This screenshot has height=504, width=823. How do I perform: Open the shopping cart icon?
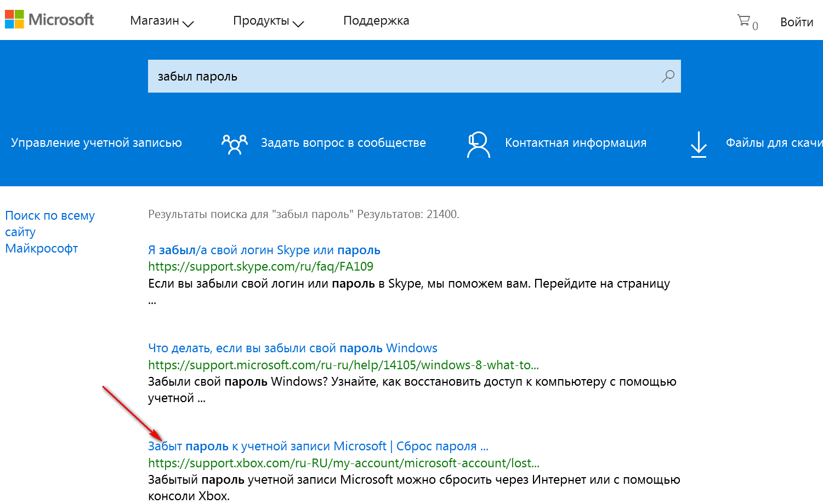[x=743, y=21]
